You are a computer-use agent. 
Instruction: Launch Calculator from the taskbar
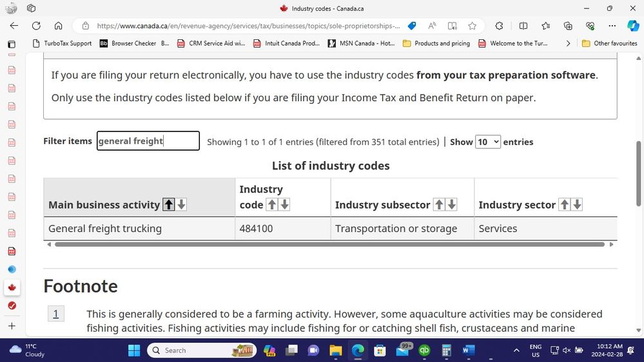(x=446, y=350)
